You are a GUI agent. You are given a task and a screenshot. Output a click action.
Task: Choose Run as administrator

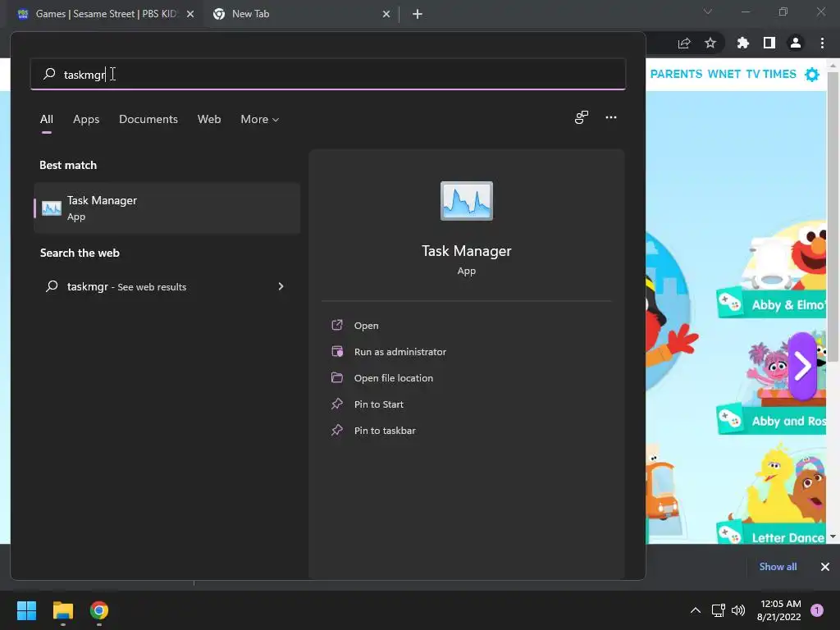399,351
